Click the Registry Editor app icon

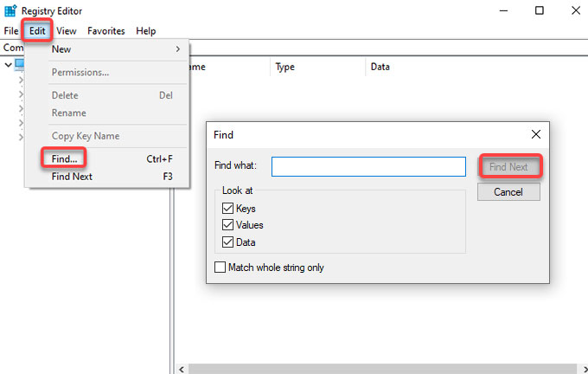(10, 10)
